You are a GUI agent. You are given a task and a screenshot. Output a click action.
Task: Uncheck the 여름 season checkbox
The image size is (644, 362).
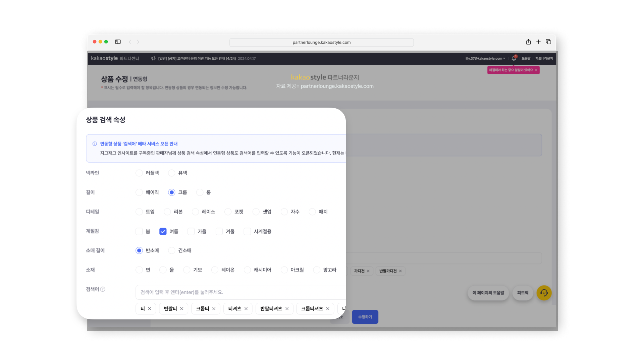(163, 232)
